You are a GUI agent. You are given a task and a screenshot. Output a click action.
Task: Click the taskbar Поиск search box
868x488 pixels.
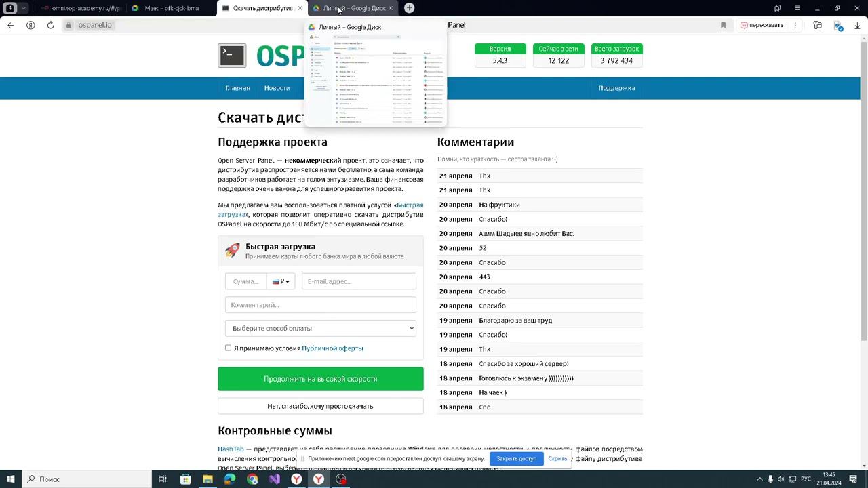87,479
